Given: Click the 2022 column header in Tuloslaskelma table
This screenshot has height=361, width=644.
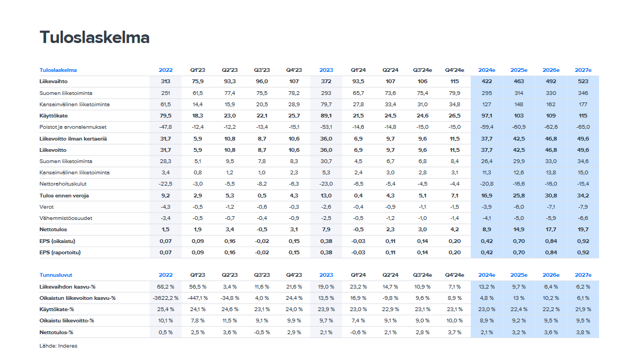Looking at the screenshot, I should point(166,70).
